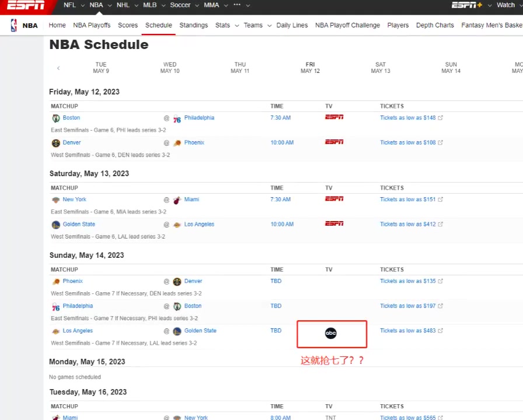Open the NBA Playoff Challenge tab

pos(347,25)
